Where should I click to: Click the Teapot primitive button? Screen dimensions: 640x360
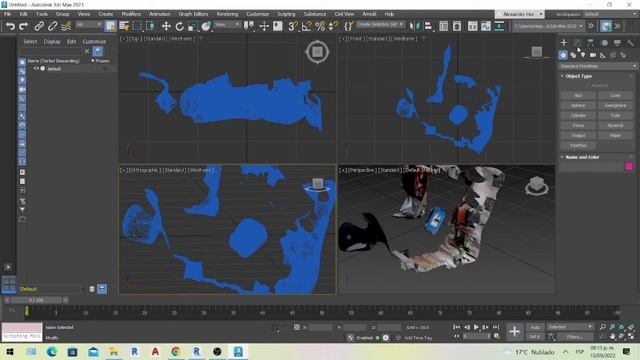click(x=578, y=136)
